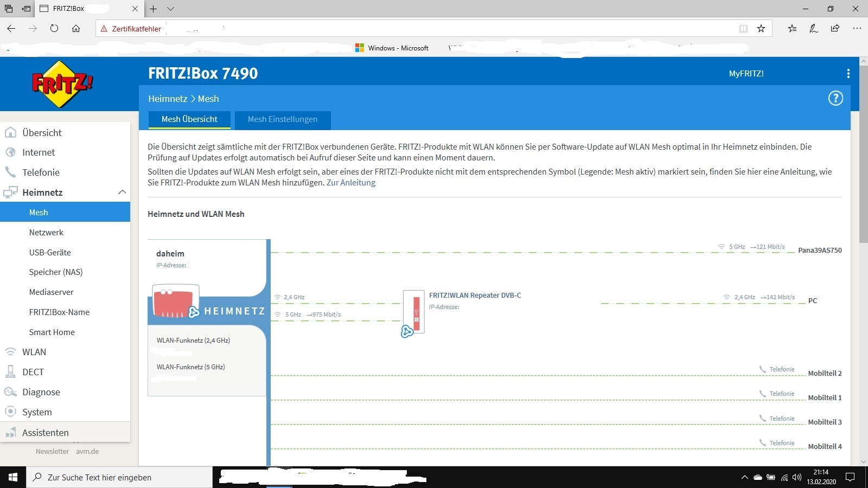Image resolution: width=868 pixels, height=488 pixels.
Task: Visit the avm.de footer link
Action: 87,451
